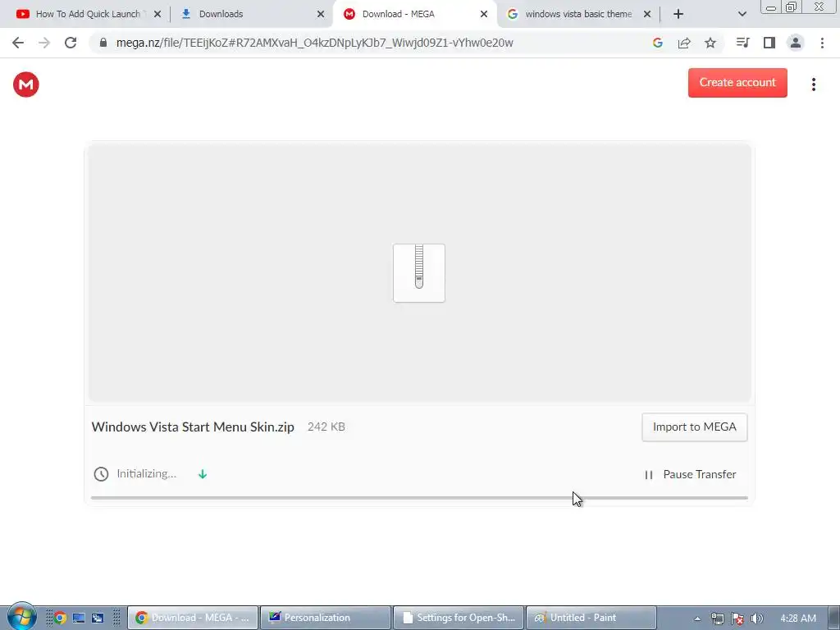Launch Chrome from Quick Launch
The width and height of the screenshot is (840, 630).
(60, 618)
